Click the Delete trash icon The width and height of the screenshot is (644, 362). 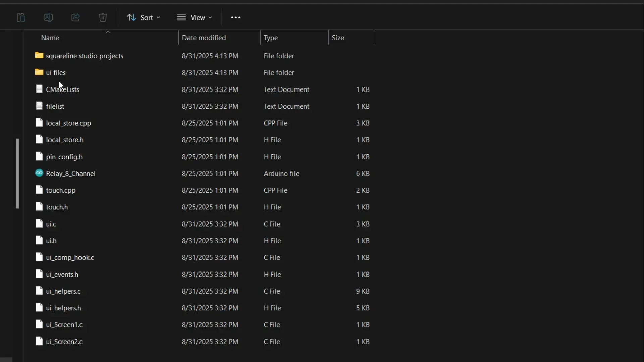coord(103,17)
